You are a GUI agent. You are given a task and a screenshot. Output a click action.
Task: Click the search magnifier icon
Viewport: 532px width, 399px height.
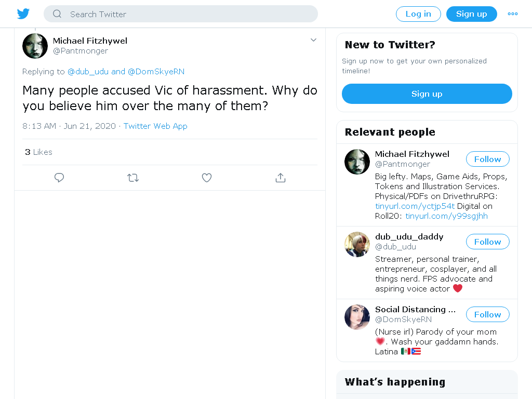(x=57, y=14)
